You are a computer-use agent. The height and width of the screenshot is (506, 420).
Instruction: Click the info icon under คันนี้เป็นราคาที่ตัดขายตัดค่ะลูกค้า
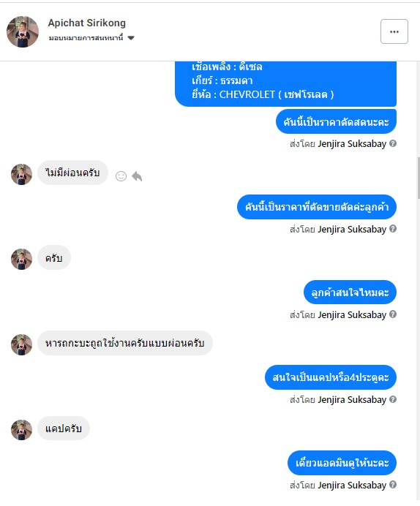tap(393, 229)
